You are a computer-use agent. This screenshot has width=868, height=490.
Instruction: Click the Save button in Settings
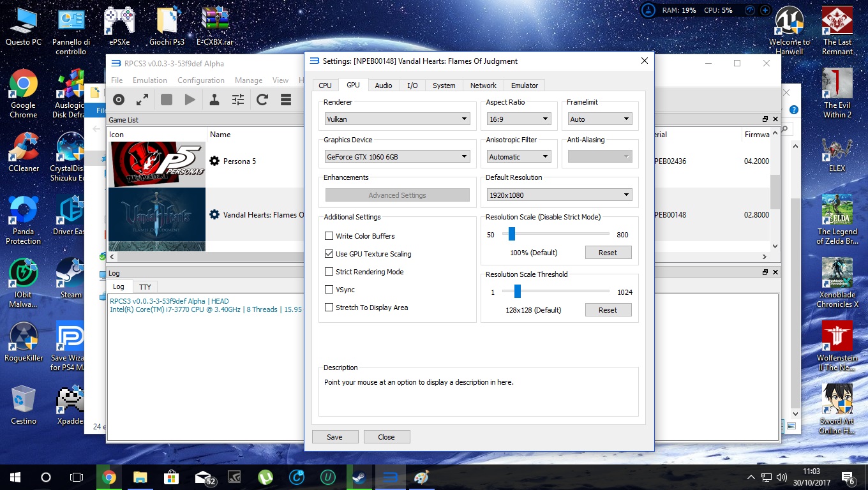[x=334, y=437]
